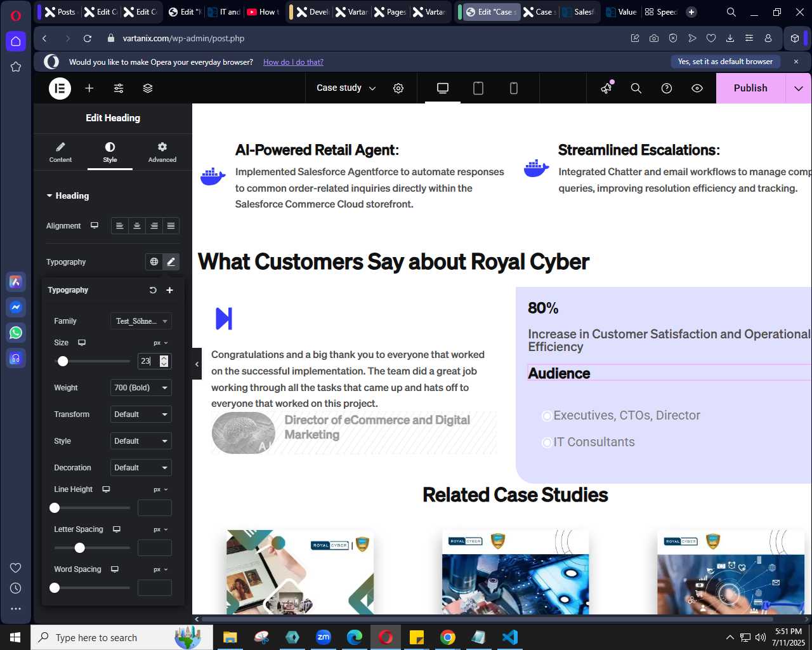This screenshot has height=650, width=812.
Task: Click the Line Height input field
Action: coord(154,508)
